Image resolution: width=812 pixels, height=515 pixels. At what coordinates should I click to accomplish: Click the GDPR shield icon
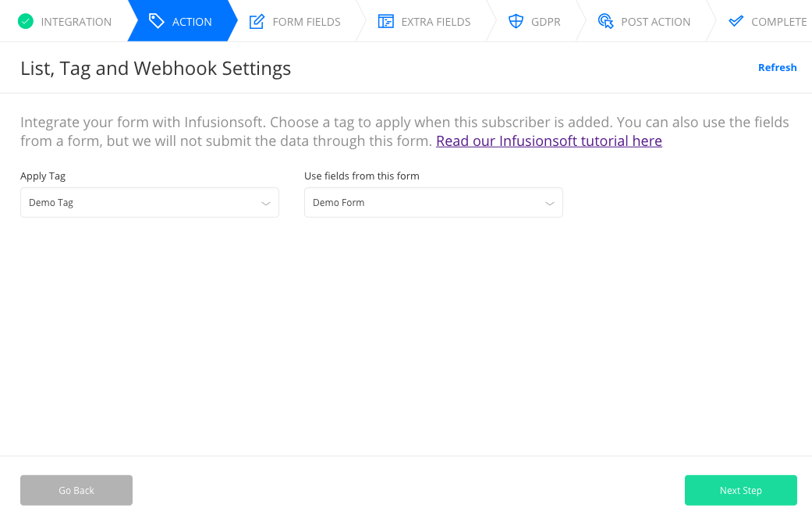[516, 21]
